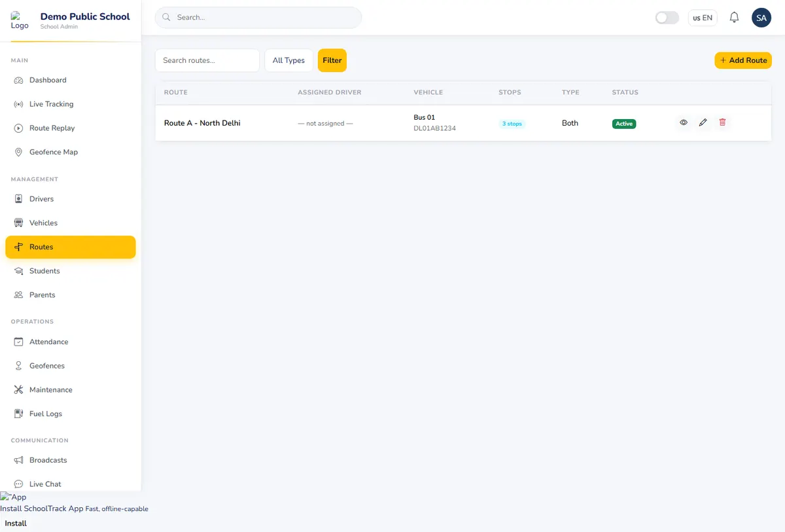Screen dimensions: 785x532
Task: Open Broadcasts under Communication
Action: (71, 461)
